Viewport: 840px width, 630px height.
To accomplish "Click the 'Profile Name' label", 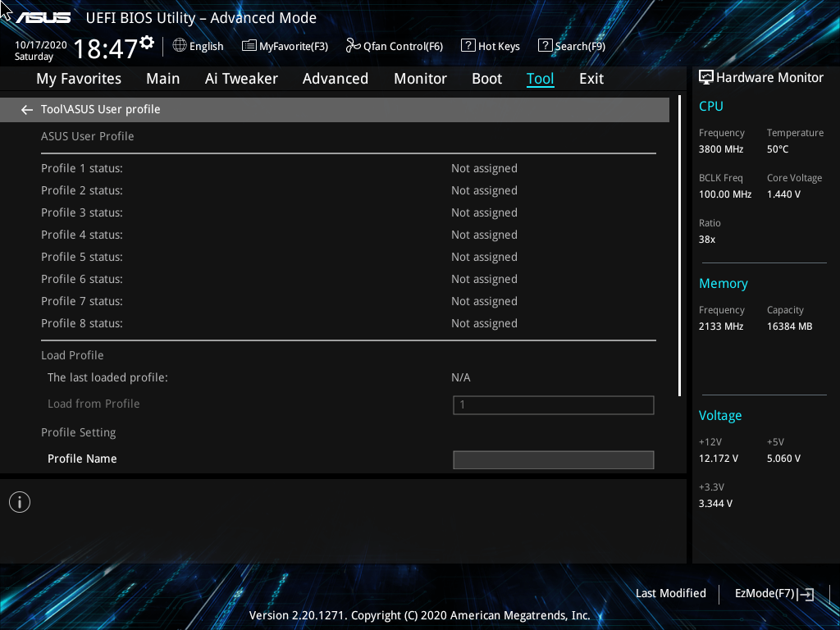I will pyautogui.click(x=82, y=459).
